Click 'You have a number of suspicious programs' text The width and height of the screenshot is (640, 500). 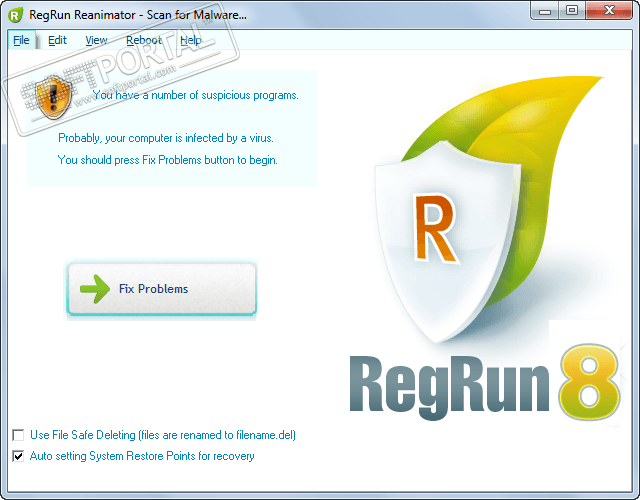coord(196,95)
